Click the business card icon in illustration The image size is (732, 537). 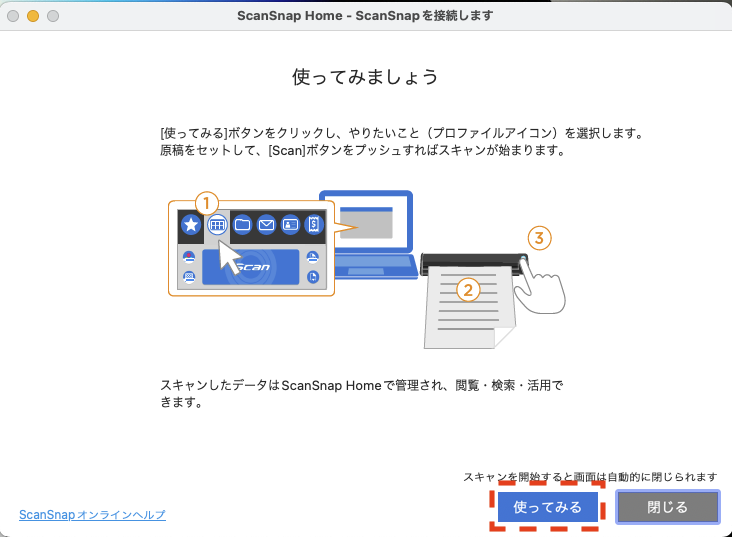coord(290,225)
